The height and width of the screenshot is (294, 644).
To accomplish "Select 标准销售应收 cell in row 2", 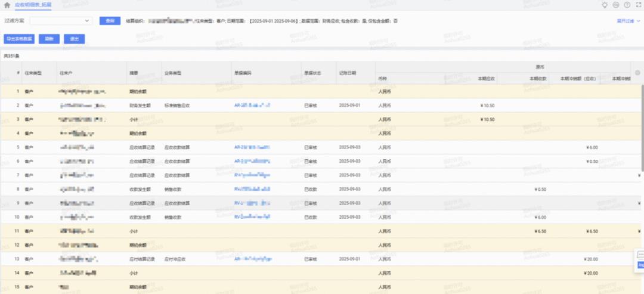I will coord(177,106).
